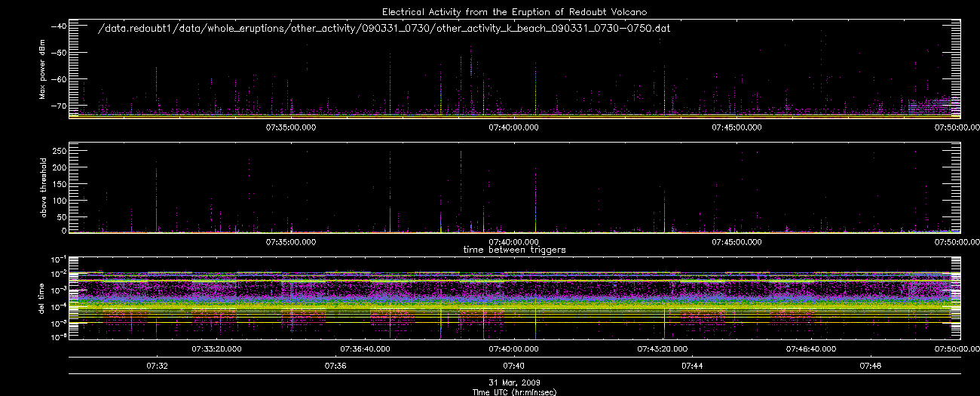Click the 07:48 tick on the time axis
This screenshot has width=980, height=396.
click(871, 366)
